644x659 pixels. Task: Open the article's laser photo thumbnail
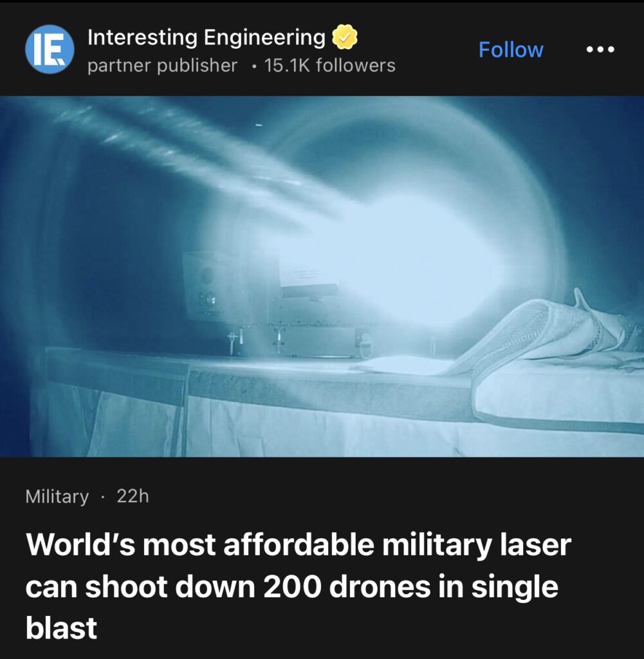click(322, 277)
